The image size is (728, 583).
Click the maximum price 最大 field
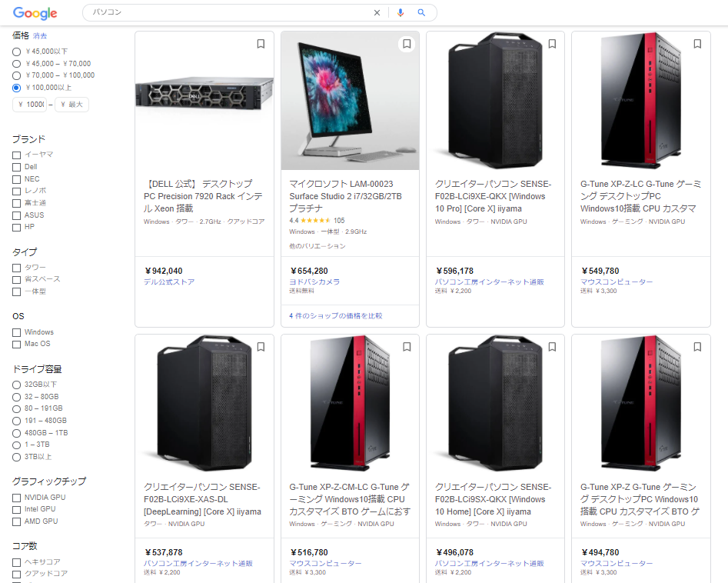pyautogui.click(x=71, y=105)
